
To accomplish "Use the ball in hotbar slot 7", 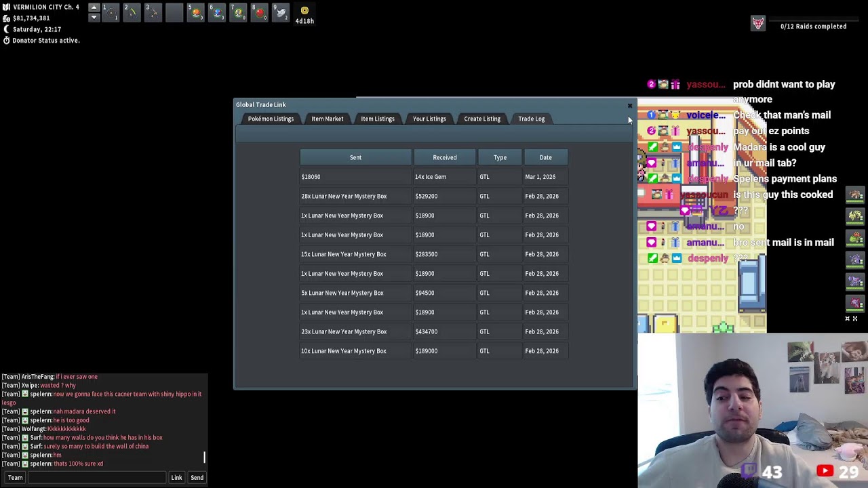I will click(x=238, y=12).
